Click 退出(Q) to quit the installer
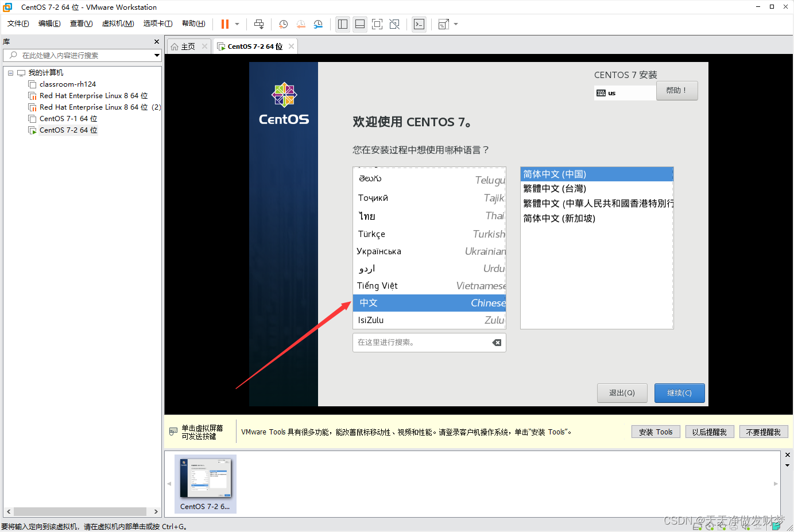Screen dimensions: 794x532 [x=622, y=393]
